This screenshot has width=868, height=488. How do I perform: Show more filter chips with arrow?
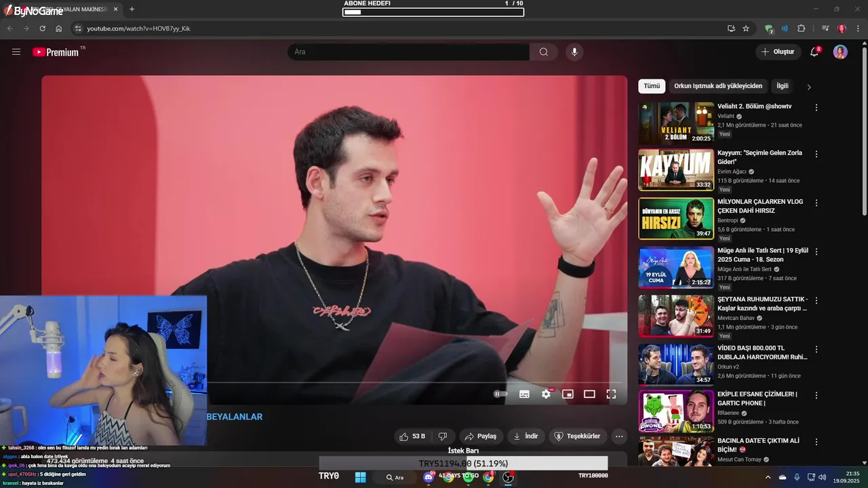[808, 87]
